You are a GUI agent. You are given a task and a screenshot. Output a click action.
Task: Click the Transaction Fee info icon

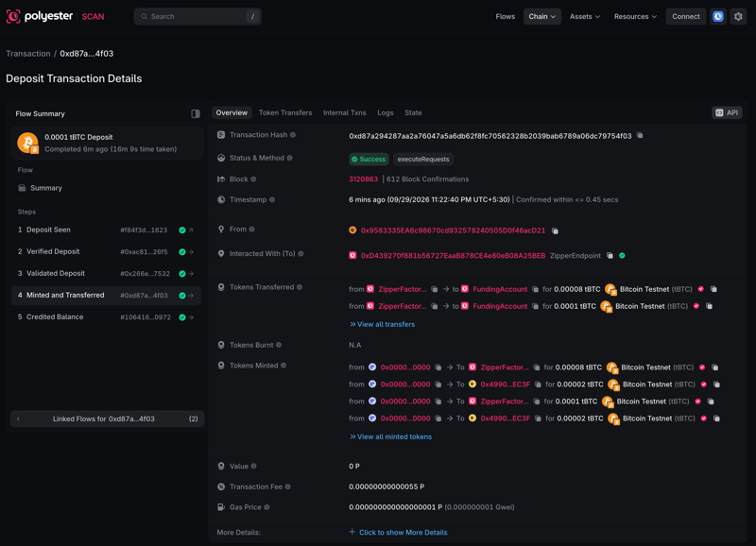pos(288,486)
